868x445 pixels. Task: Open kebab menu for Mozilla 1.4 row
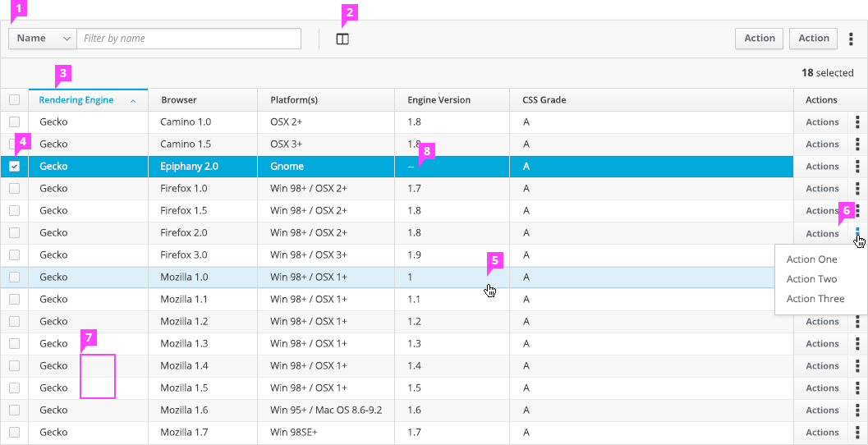coord(857,366)
